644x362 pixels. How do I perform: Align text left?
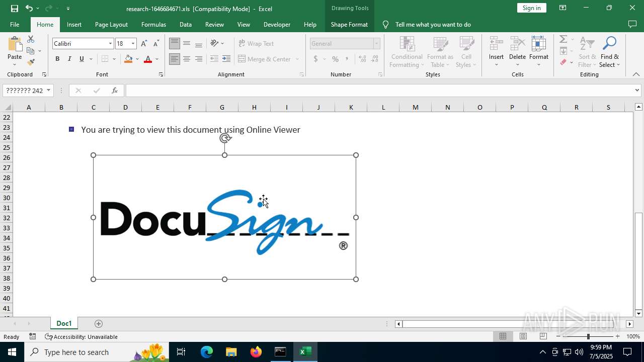coord(174,59)
